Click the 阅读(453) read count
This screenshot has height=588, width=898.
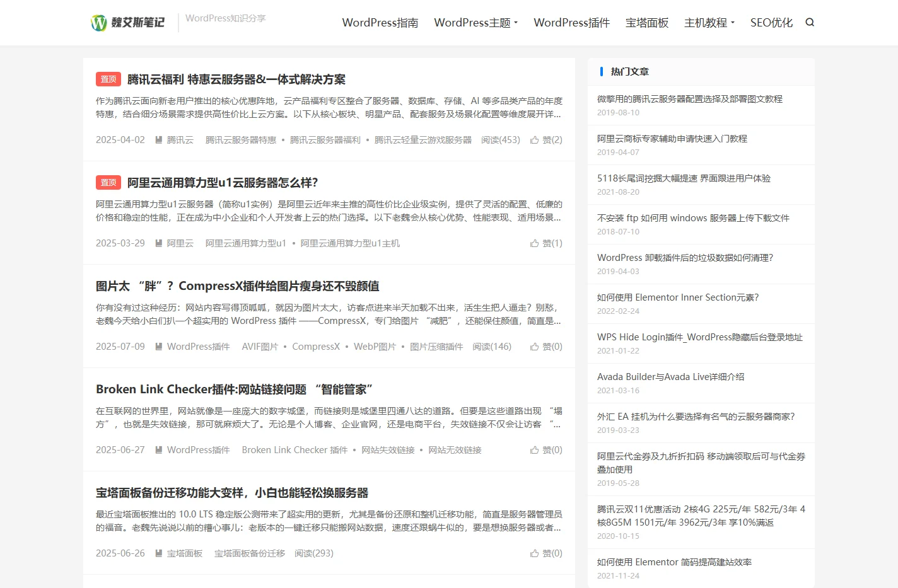point(501,140)
